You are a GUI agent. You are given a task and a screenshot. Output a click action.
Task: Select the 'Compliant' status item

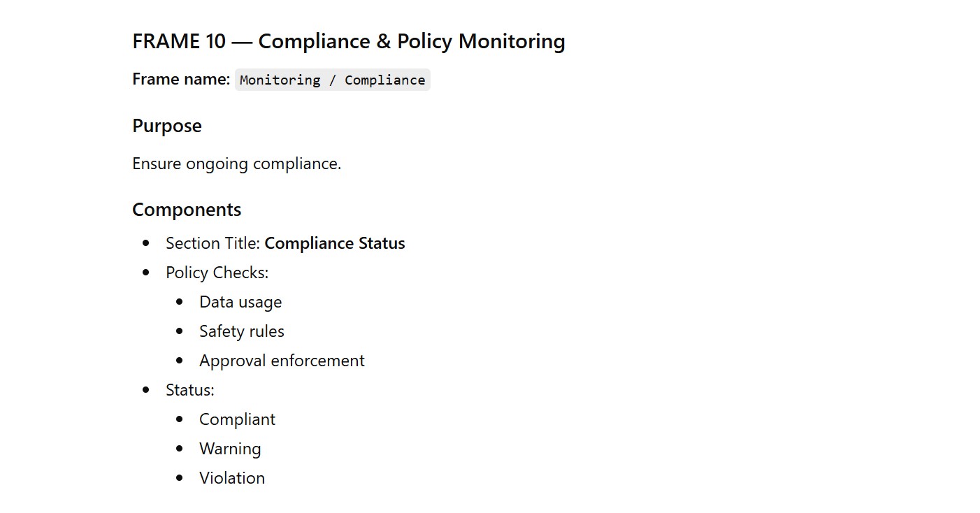pos(237,419)
